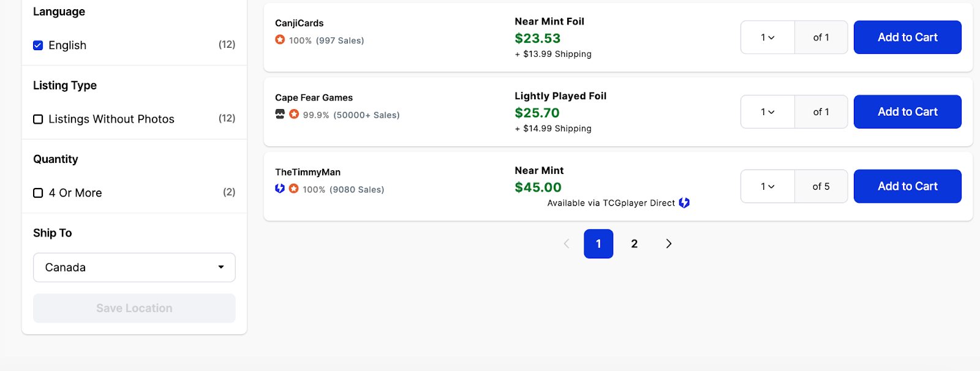Click the star rating icon next to CanjiCards
Screen dimensions: 980x371
[x=280, y=40]
